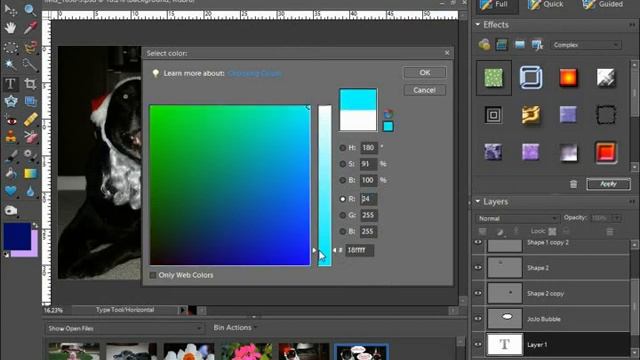Open the Normal blend mode dropdown

(517, 218)
